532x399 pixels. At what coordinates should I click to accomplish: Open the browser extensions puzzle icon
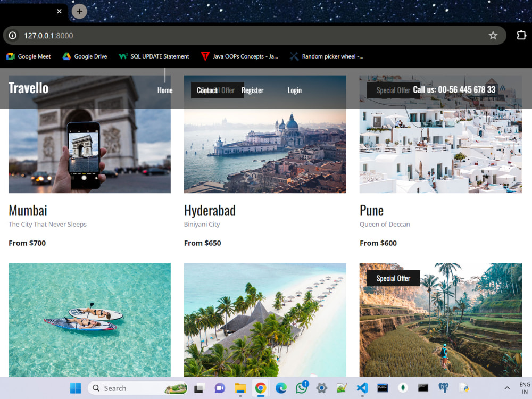coord(521,35)
